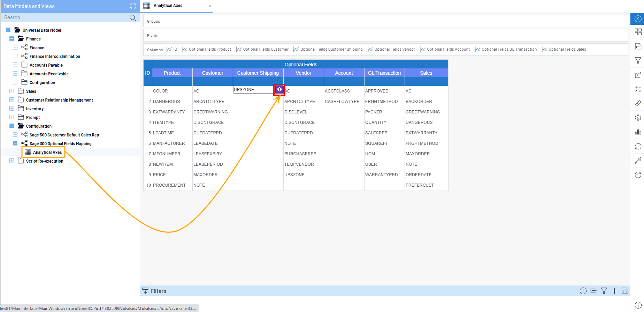Select Analytical Axes in the tree
Image resolution: width=644 pixels, height=312 pixels.
coord(47,153)
